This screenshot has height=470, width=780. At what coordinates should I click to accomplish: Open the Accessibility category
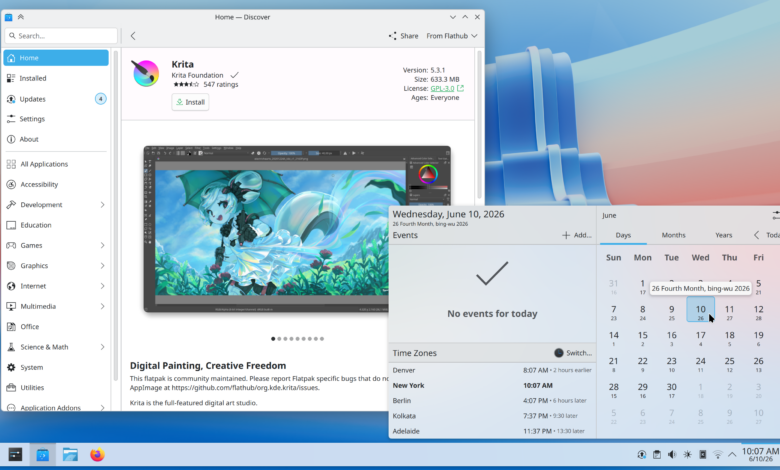[56, 185]
